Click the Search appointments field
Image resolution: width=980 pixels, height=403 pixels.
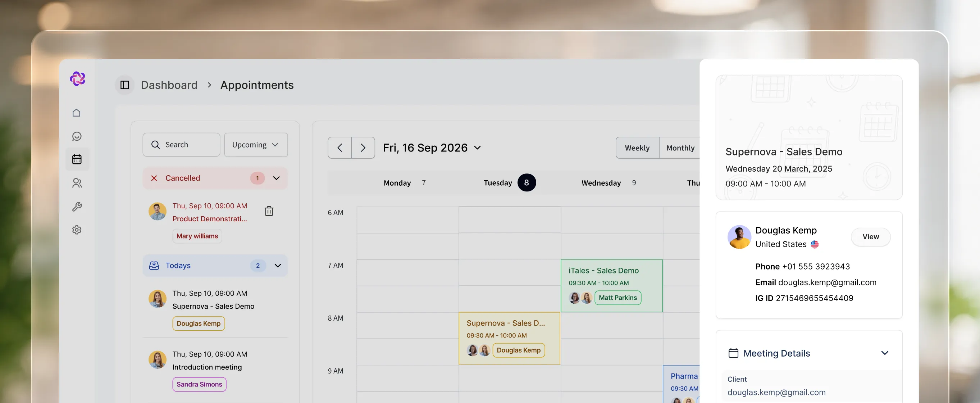(182, 145)
